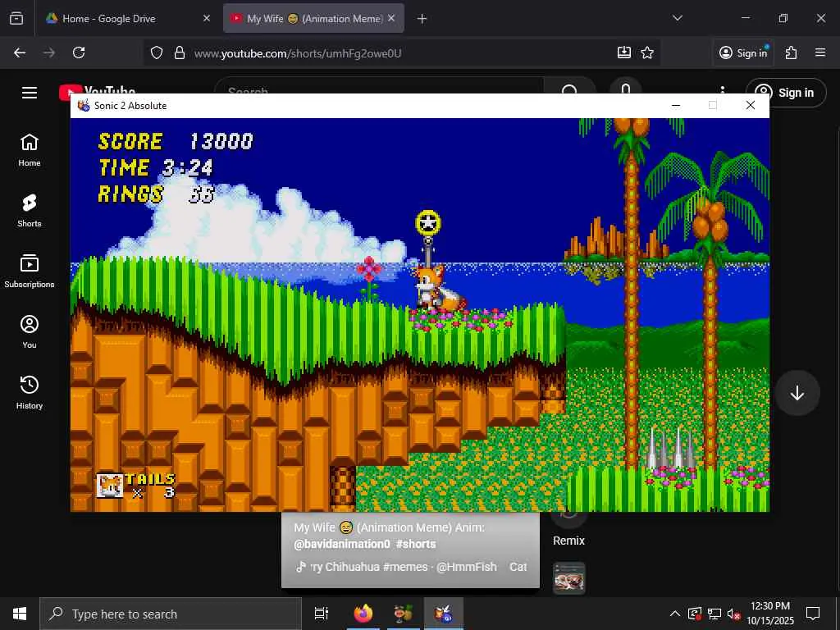
Task: Show hidden system tray icons
Action: [x=675, y=614]
